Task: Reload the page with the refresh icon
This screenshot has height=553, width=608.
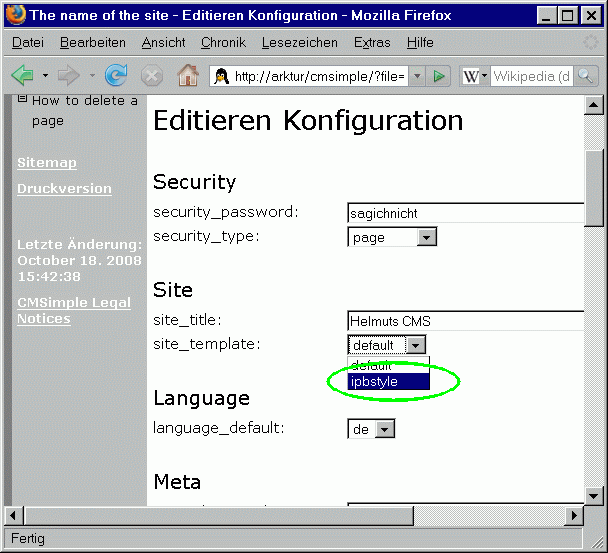Action: point(116,76)
